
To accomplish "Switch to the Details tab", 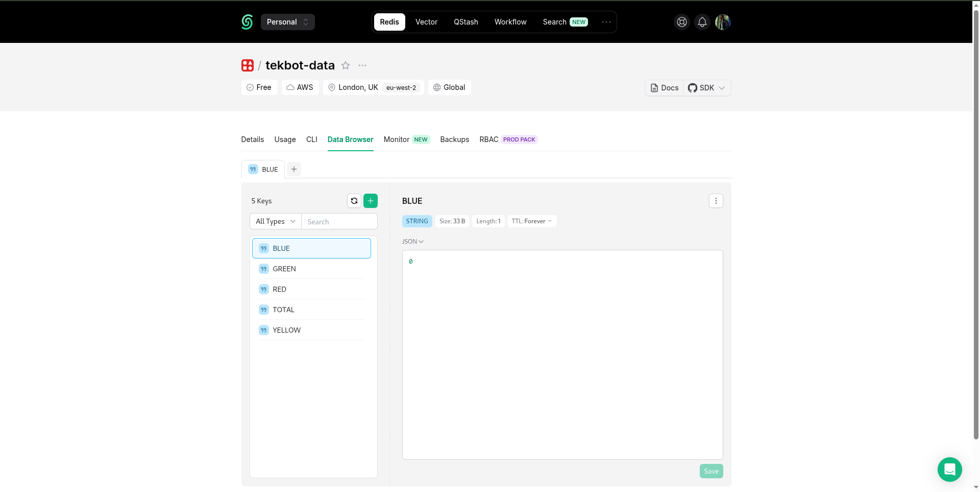I will pos(253,139).
